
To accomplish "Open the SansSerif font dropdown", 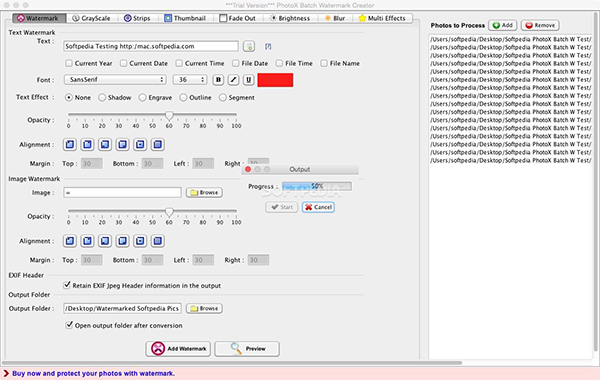I will coord(115,80).
